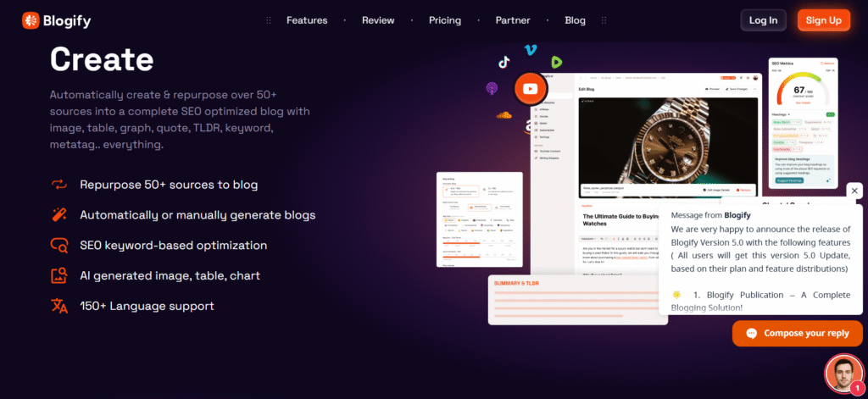This screenshot has height=399, width=868.
Task: Click the SEO Metrics panel title
Action: (x=782, y=64)
